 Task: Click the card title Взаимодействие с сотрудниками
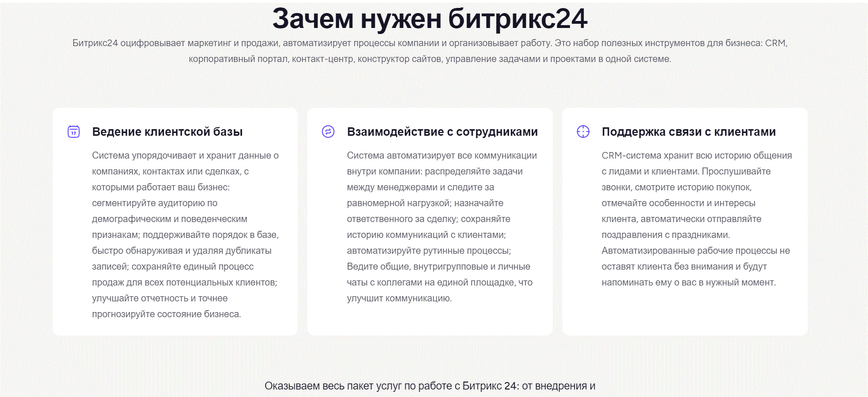(x=442, y=132)
